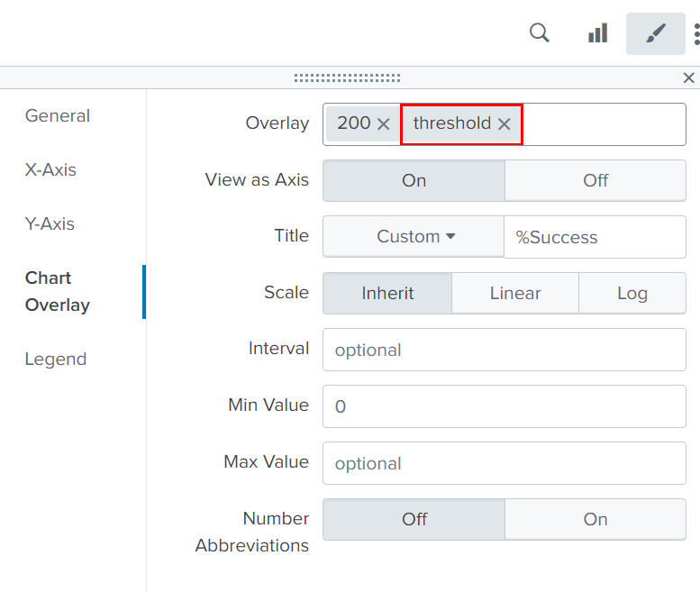
Task: Select the Log scale option
Action: pyautogui.click(x=632, y=293)
